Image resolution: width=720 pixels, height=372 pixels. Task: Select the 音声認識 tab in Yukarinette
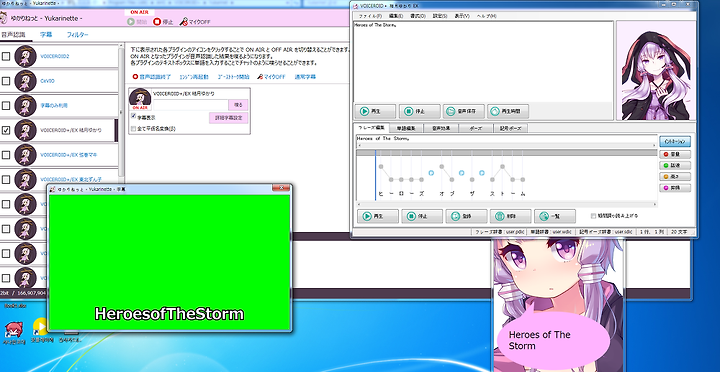click(13, 35)
